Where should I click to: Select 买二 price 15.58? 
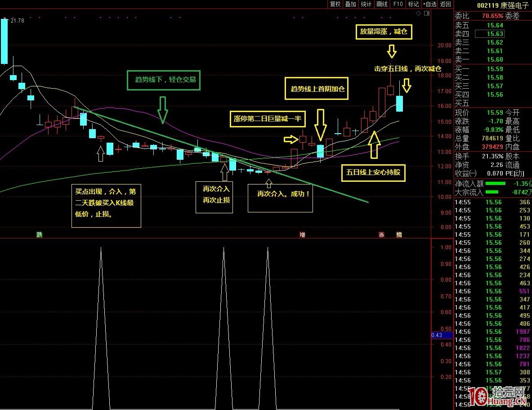(495, 77)
